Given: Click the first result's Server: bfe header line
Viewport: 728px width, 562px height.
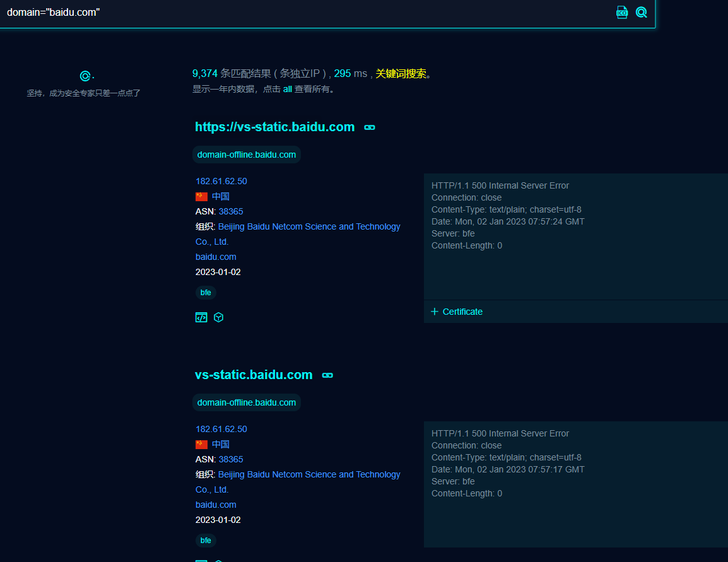Looking at the screenshot, I should coord(453,233).
